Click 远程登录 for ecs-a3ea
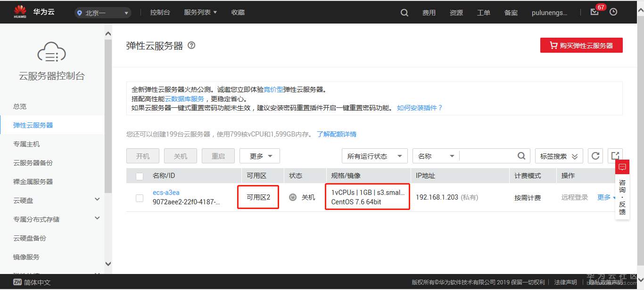This screenshot has width=644, height=290. pyautogui.click(x=575, y=197)
